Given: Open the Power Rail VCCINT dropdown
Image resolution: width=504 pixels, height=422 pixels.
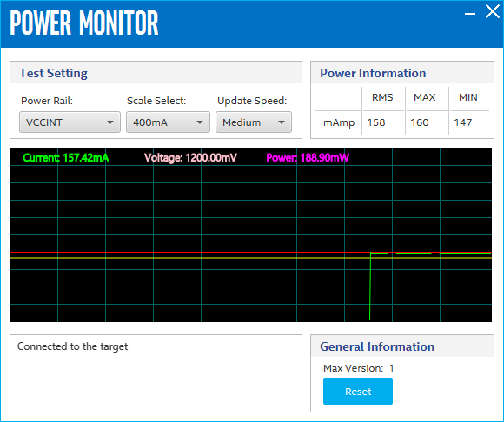Looking at the screenshot, I should (70, 122).
